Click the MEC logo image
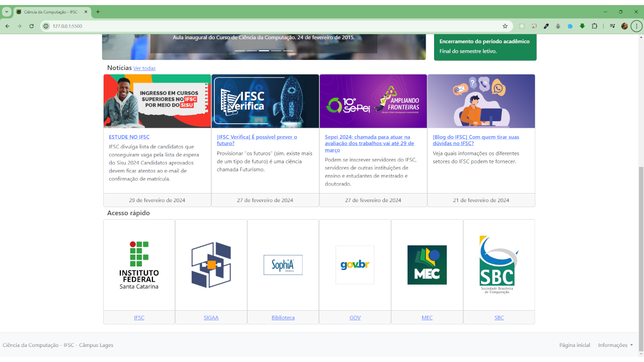The height and width of the screenshot is (362, 644). pyautogui.click(x=427, y=265)
